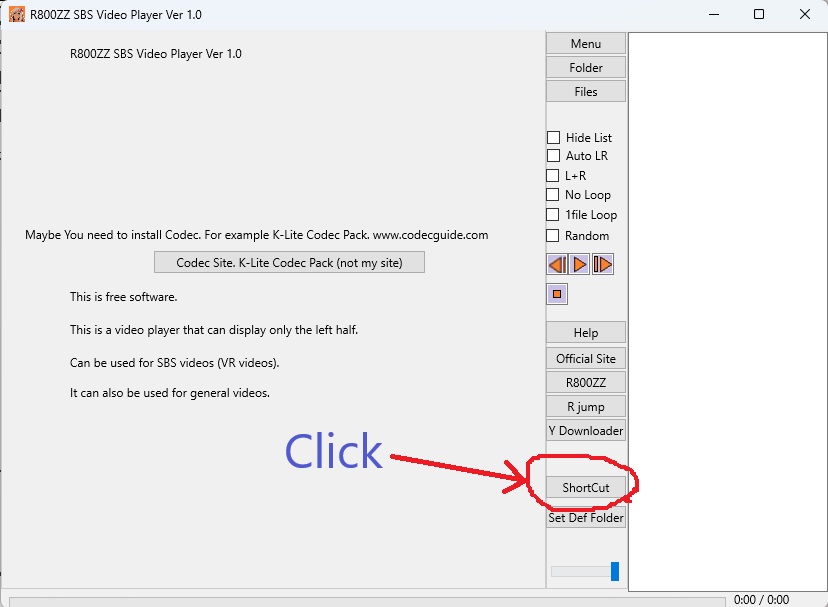Click the previous track playback icon
828x607 pixels.
pyautogui.click(x=557, y=264)
